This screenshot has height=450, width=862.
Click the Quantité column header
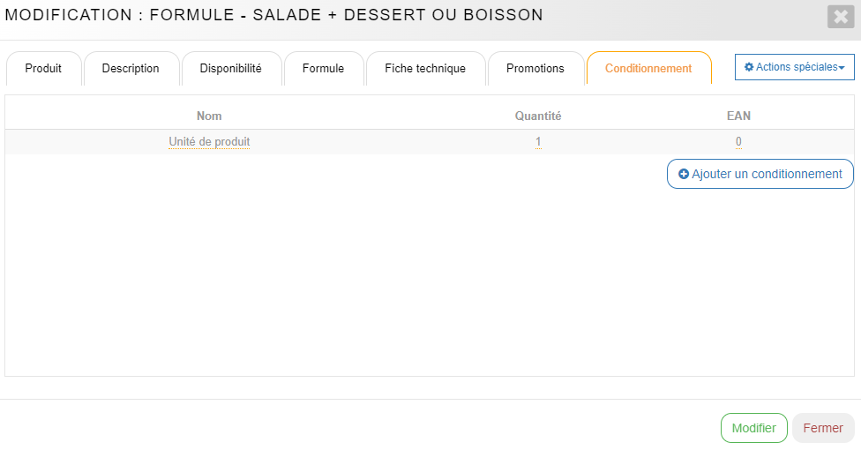tap(538, 116)
